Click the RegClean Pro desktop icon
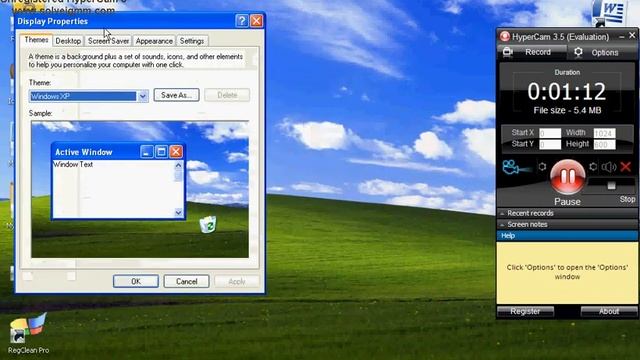The height and width of the screenshot is (360, 640). (x=28, y=333)
